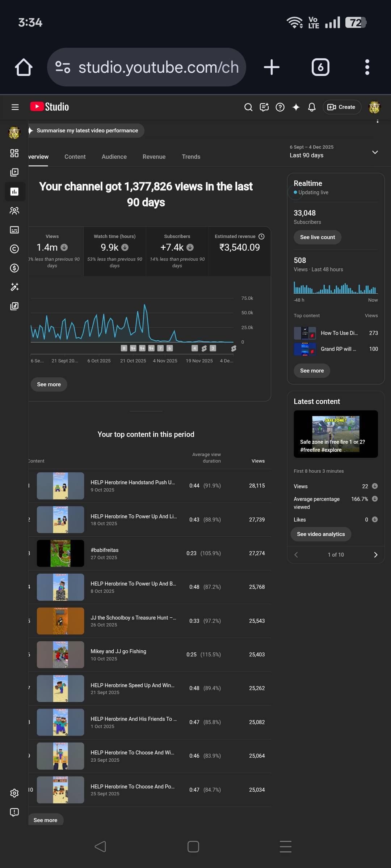The height and width of the screenshot is (868, 391).
Task: Switch to the Revenue tab
Action: 154,157
